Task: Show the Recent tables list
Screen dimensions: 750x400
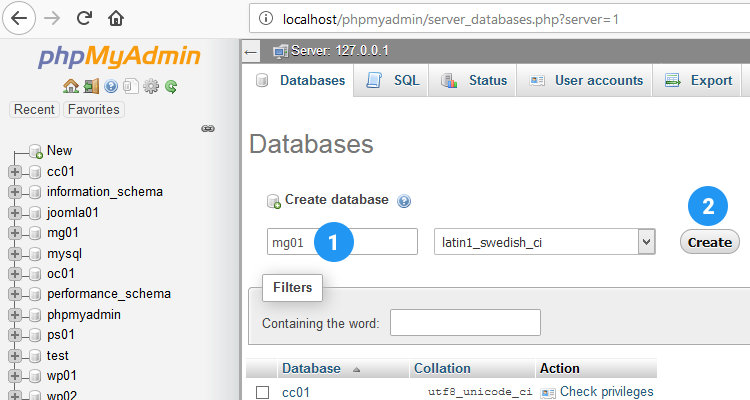Action: tap(34, 110)
